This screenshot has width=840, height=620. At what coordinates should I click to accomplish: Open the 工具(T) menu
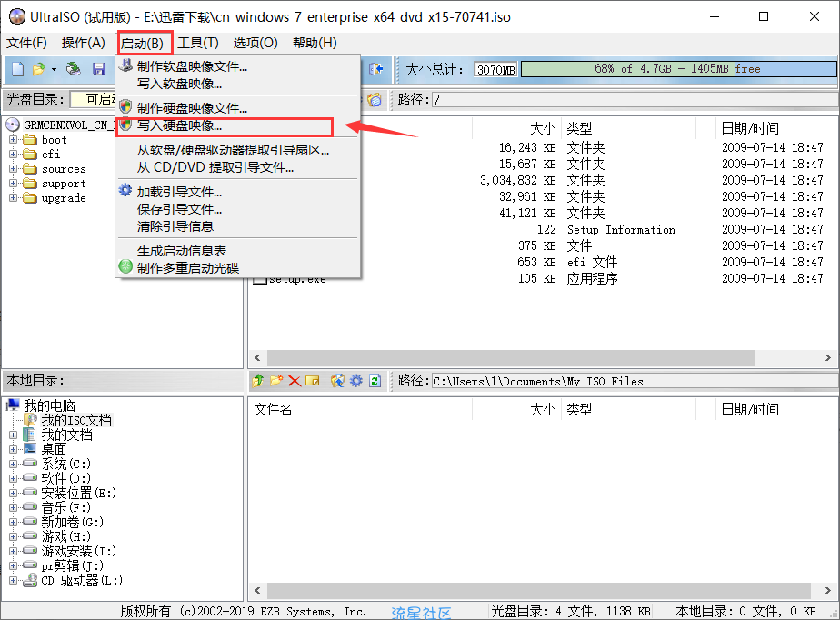[x=198, y=43]
